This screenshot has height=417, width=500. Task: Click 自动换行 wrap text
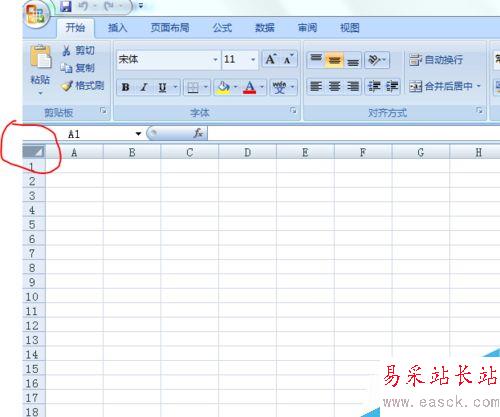coord(436,60)
